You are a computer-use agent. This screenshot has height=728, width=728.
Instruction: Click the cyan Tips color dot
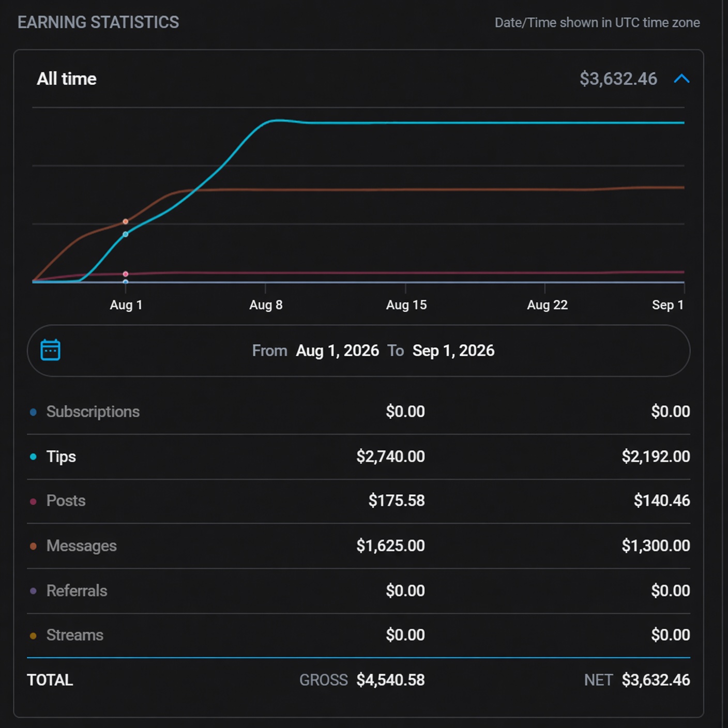33,457
